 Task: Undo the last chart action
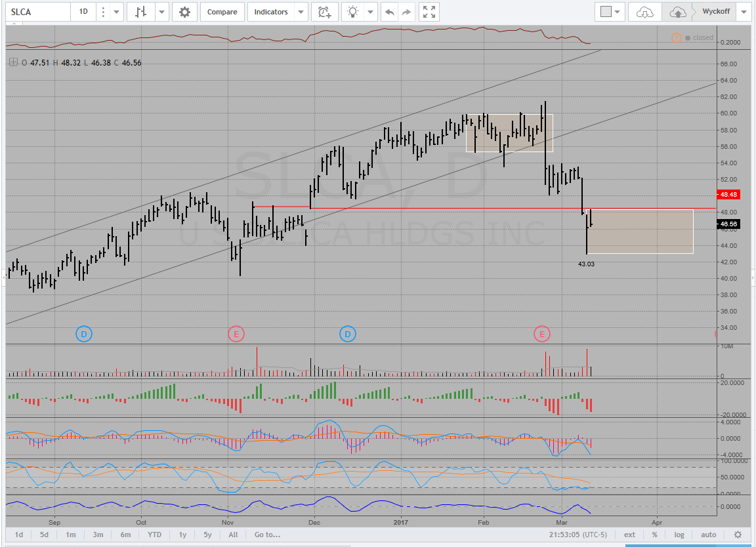click(x=390, y=12)
